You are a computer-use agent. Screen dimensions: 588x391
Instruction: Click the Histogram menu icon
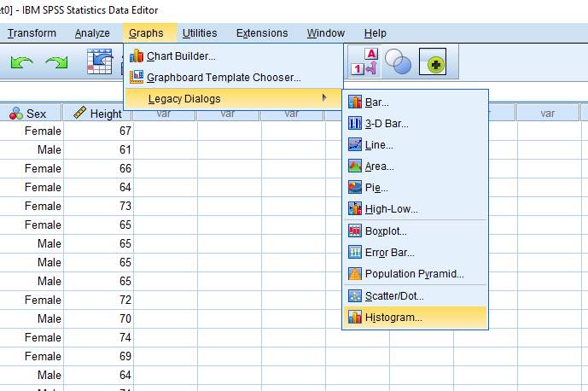(355, 317)
